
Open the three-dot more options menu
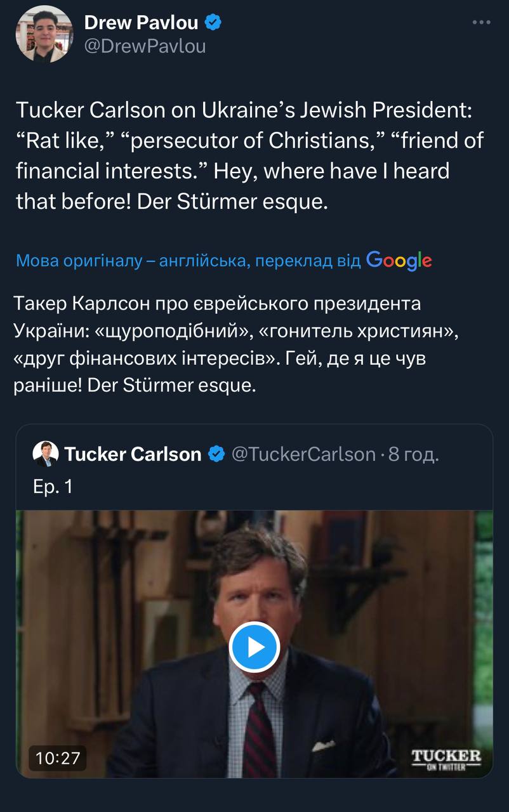pyautogui.click(x=482, y=23)
